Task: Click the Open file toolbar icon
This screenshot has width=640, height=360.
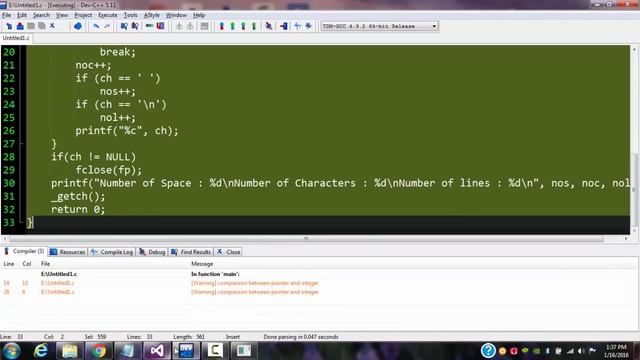Action: tap(20, 26)
